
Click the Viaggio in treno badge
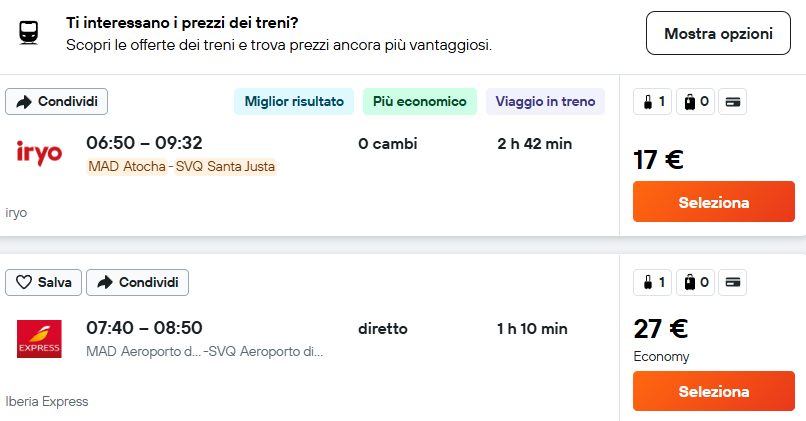[x=545, y=101]
